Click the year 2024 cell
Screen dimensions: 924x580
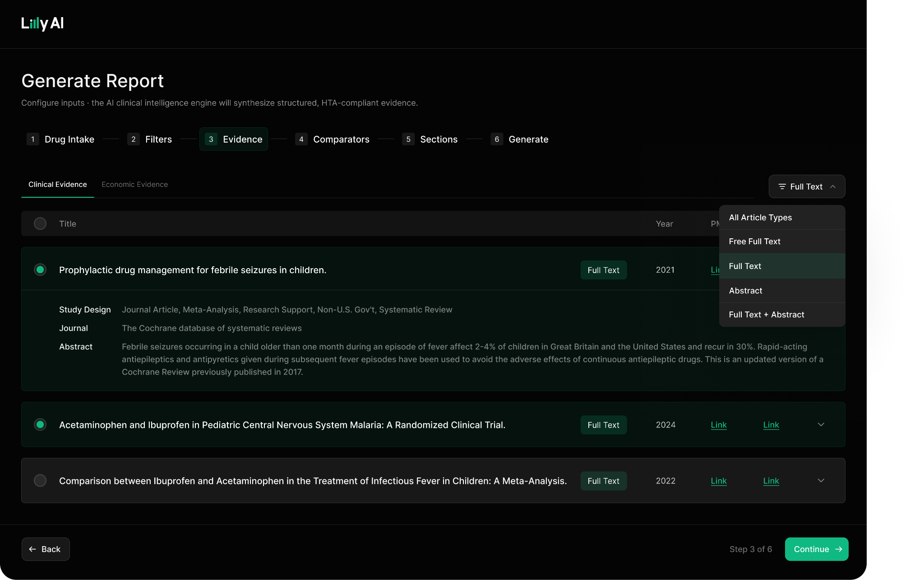click(x=665, y=425)
